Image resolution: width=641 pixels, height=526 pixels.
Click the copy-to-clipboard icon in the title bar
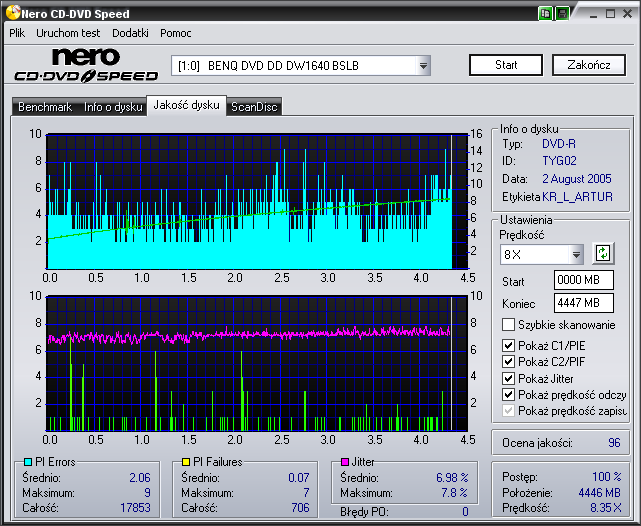pos(545,13)
